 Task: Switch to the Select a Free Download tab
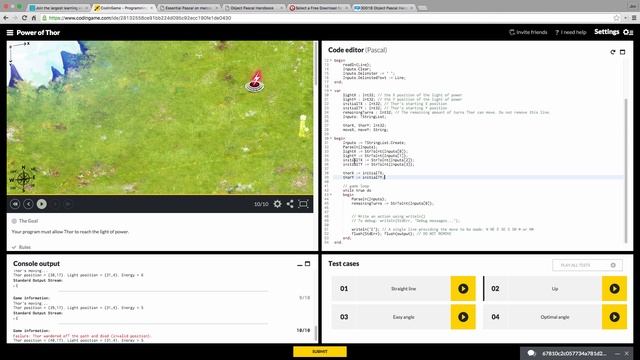(319, 8)
